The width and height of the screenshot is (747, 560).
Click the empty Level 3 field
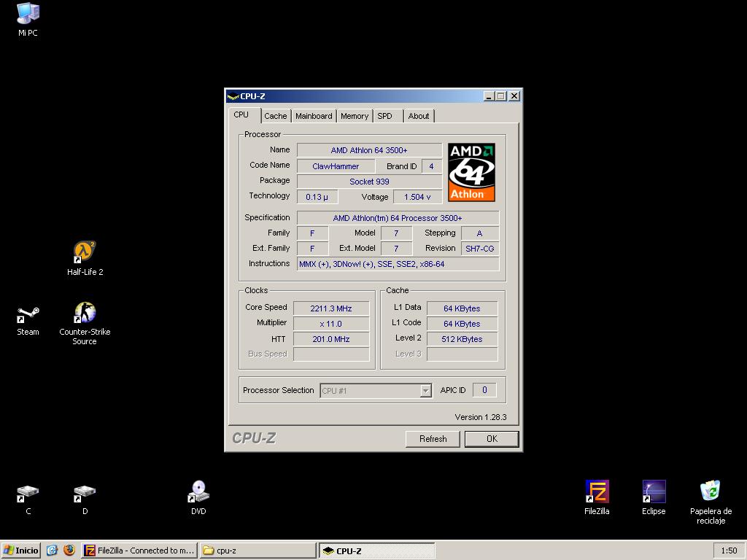click(462, 354)
